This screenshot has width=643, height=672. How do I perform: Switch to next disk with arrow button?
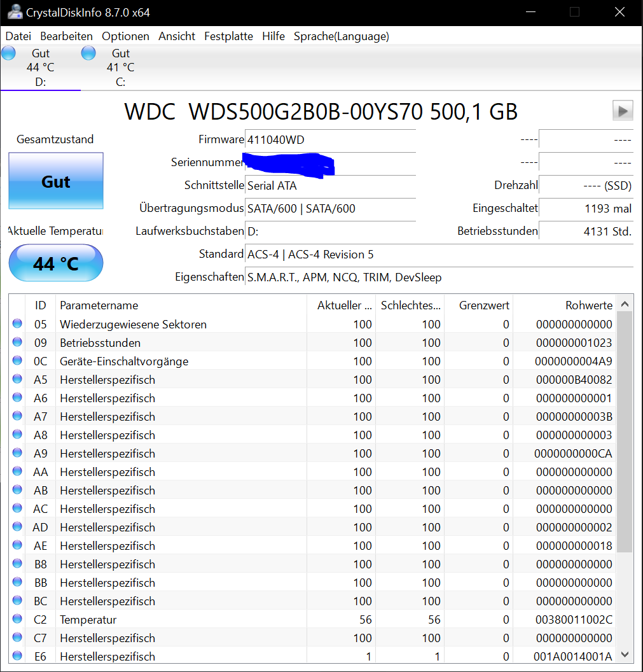623,111
